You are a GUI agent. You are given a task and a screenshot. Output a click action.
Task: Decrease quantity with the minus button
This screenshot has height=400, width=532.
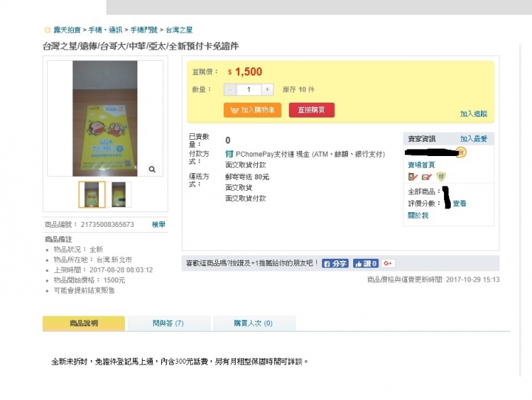[230, 89]
